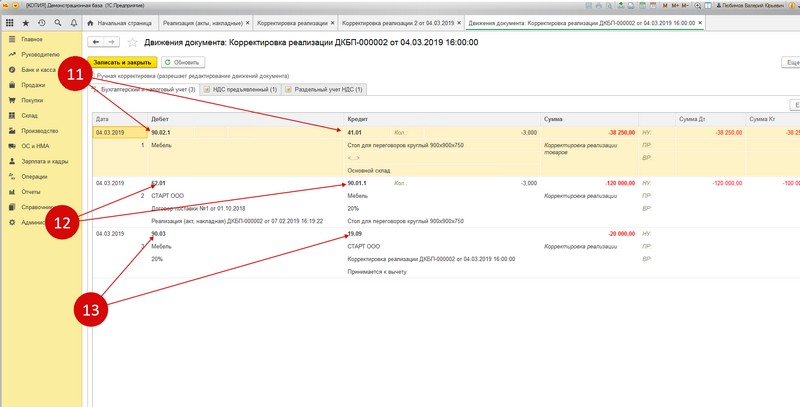Open the Раздельный учет НДС (1) tab
The height and width of the screenshot is (407, 800).
(x=323, y=89)
